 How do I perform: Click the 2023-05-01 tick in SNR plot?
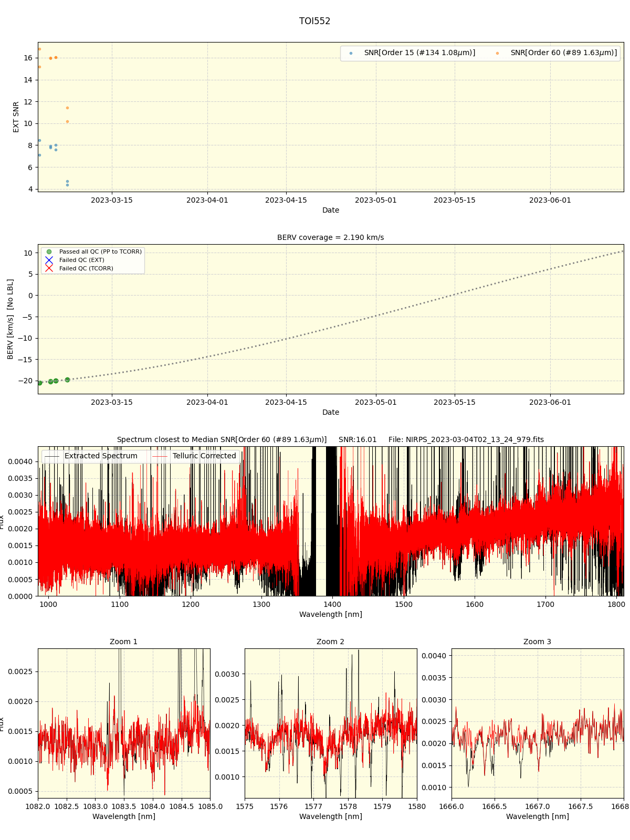[376, 200]
